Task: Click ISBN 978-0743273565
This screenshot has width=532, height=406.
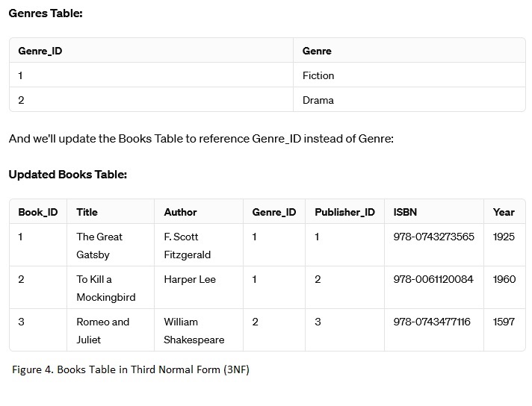Action: (433, 237)
